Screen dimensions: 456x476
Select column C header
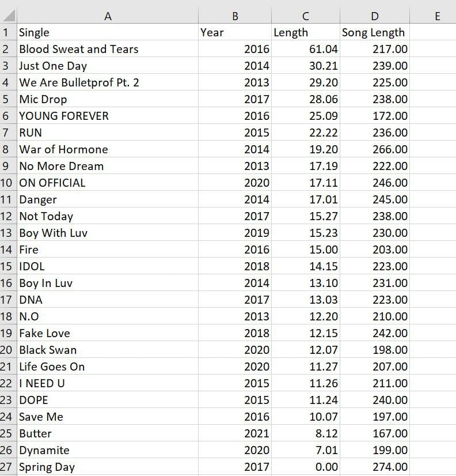[x=306, y=16]
